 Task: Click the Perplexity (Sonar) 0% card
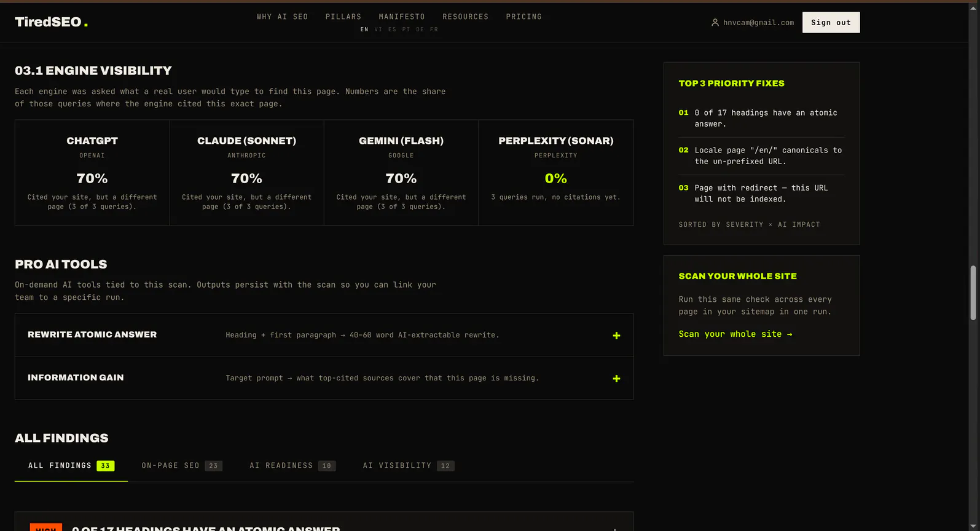556,173
